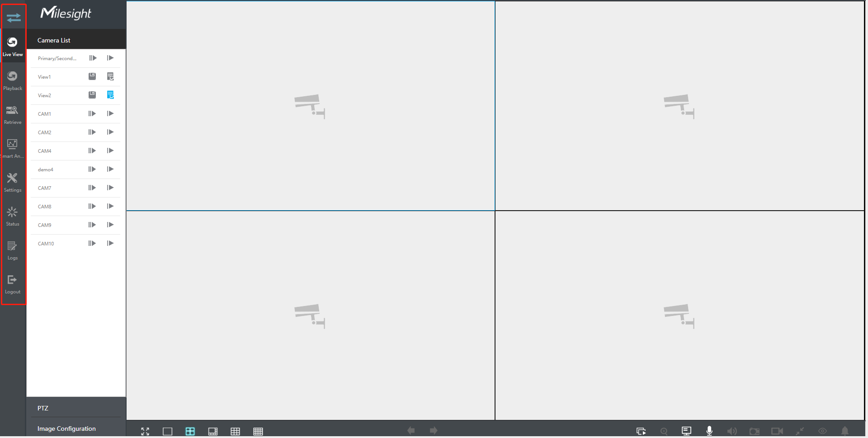Toggle the microphone two-way audio
The image size is (868, 438).
709,431
